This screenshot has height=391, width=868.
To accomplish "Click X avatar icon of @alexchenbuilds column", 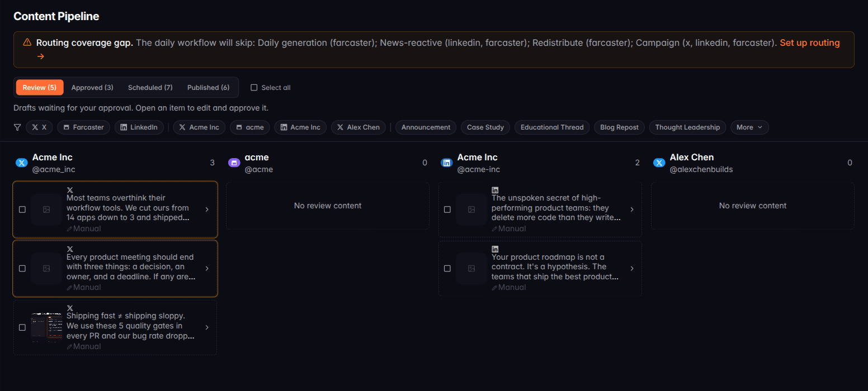I will point(659,163).
